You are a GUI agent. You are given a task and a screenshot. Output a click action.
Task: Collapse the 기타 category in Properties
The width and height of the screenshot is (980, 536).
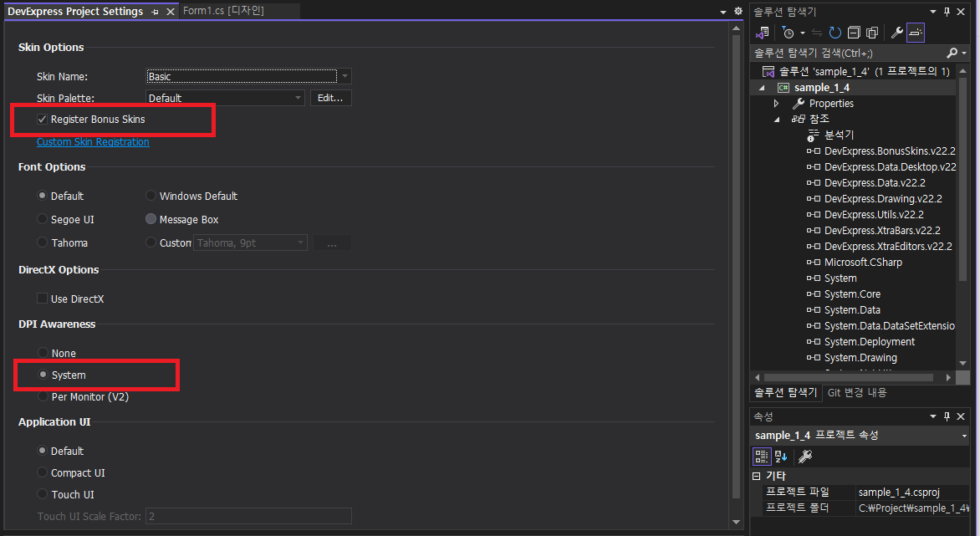click(x=756, y=476)
